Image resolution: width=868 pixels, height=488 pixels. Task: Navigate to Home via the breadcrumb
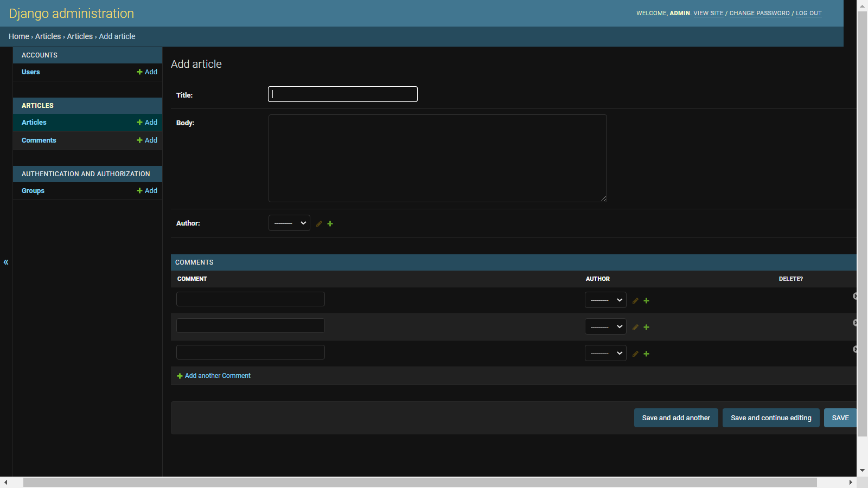pos(18,36)
